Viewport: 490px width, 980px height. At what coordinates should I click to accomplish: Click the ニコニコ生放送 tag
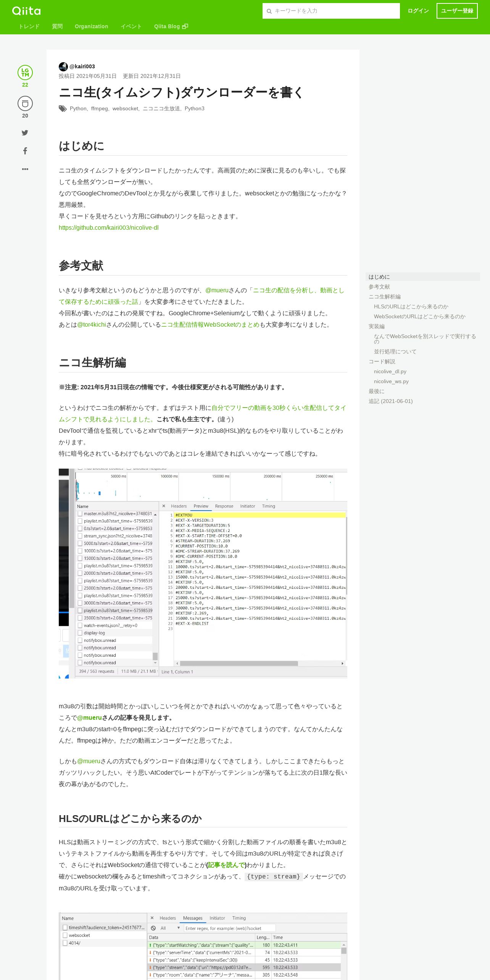(161, 108)
